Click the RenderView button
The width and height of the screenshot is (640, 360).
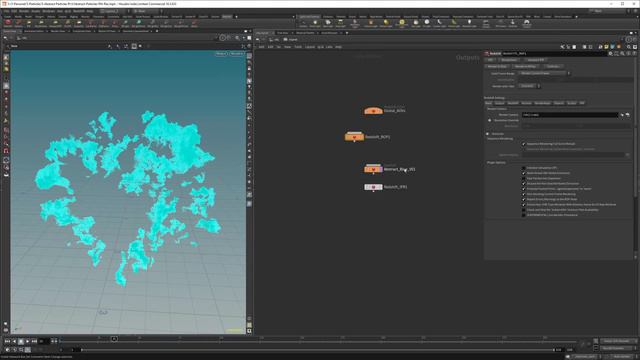click(x=509, y=60)
